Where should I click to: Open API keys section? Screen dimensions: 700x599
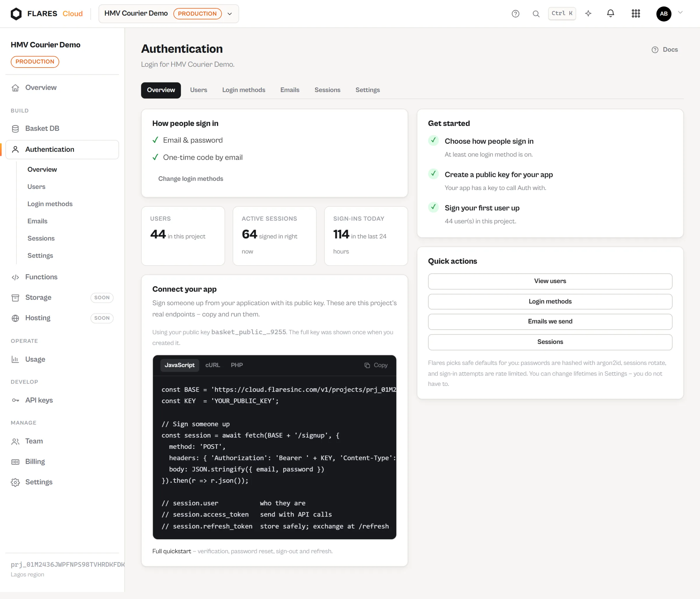pyautogui.click(x=62, y=400)
